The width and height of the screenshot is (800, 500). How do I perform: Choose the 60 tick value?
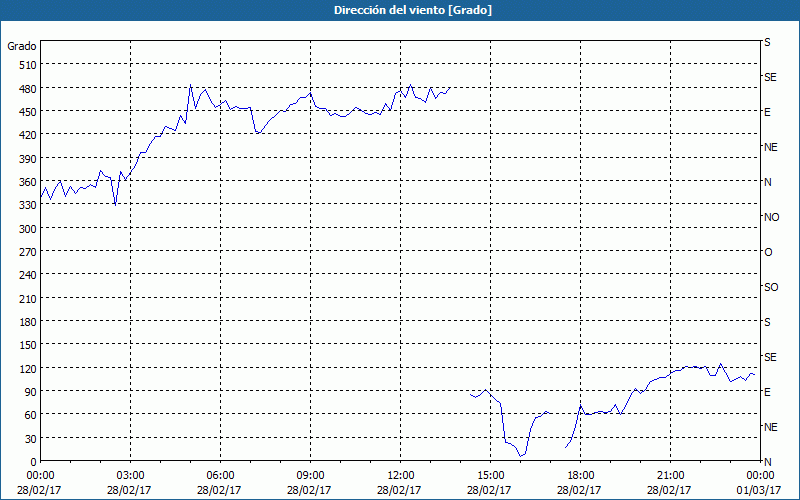31,415
